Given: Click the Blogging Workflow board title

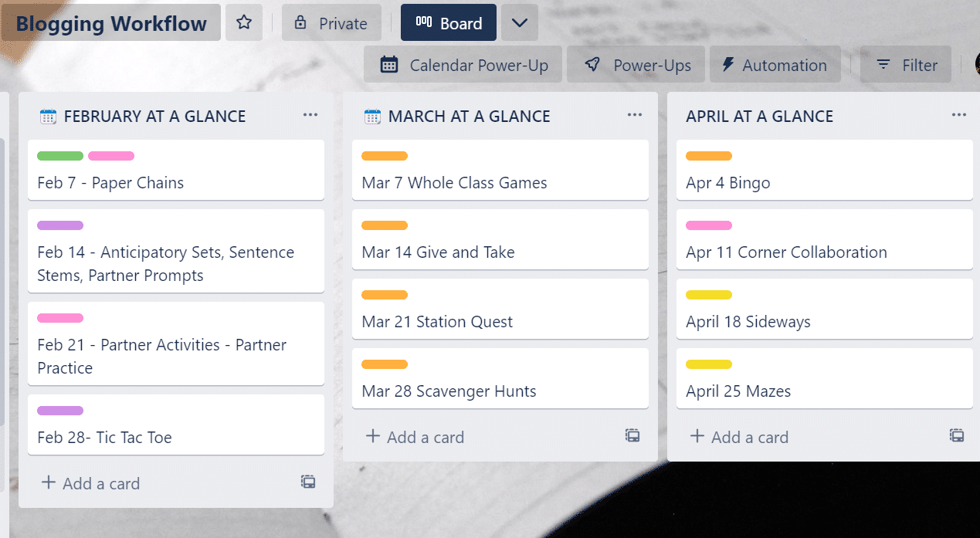Looking at the screenshot, I should tap(110, 22).
